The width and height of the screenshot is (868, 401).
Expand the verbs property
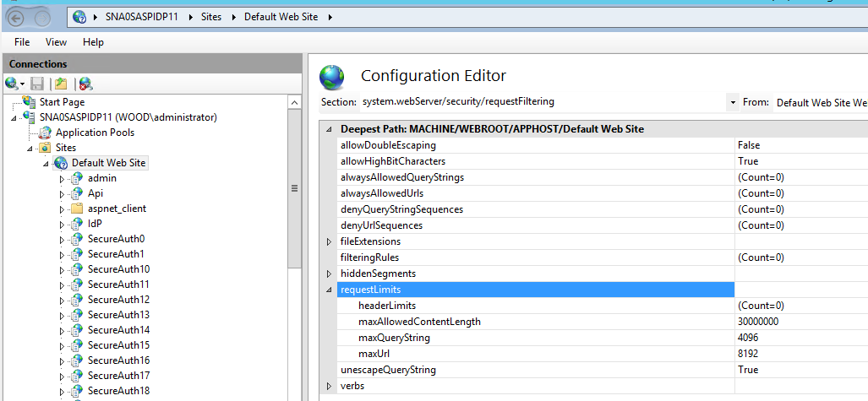pyautogui.click(x=329, y=386)
